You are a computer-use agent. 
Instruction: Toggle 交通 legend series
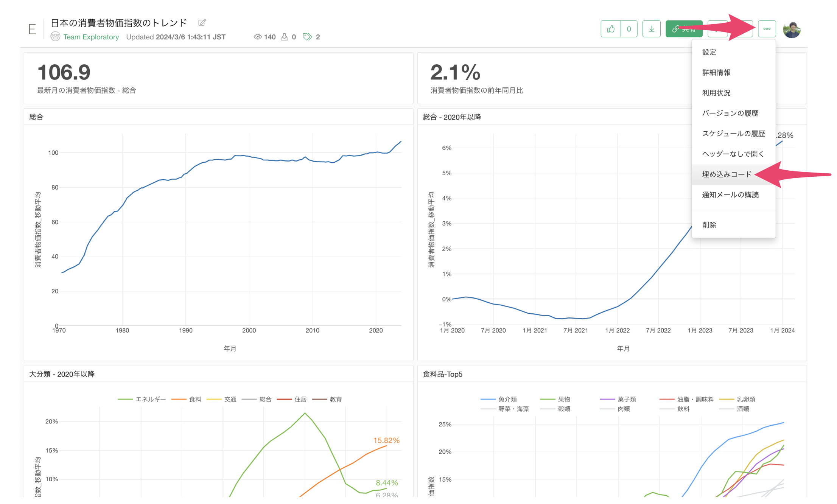tap(221, 399)
